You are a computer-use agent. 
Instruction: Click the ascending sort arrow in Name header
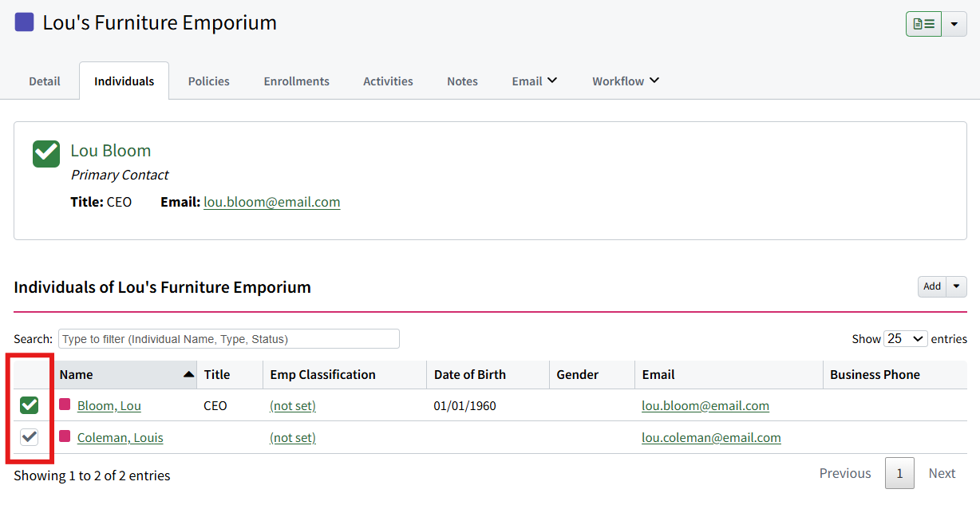[188, 374]
